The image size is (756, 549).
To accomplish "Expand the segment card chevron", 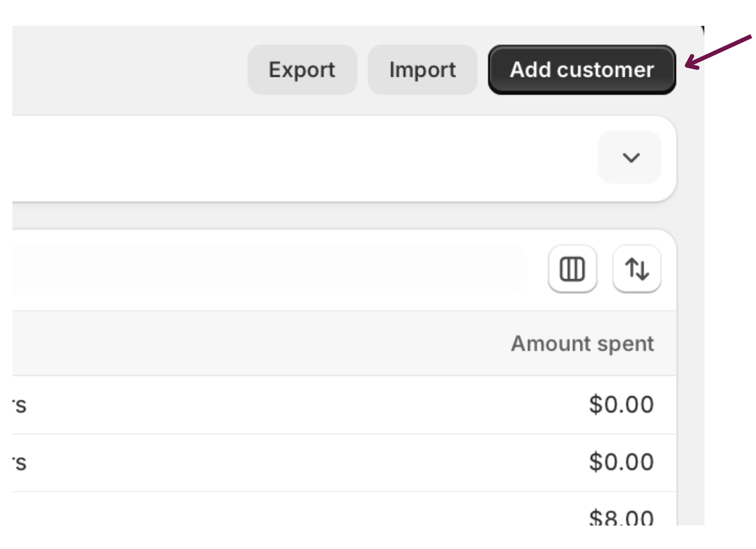I will click(630, 157).
